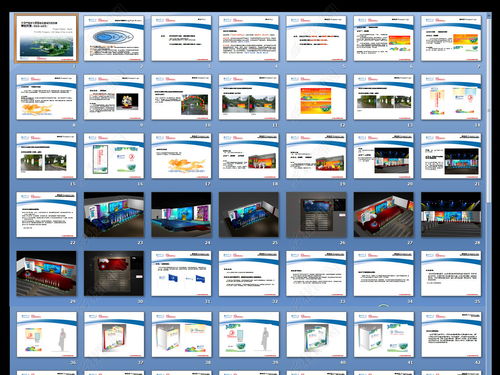Screen dimensions: 500x375
Task: Select slide 9 with dark flower display photo
Action: 114,97
